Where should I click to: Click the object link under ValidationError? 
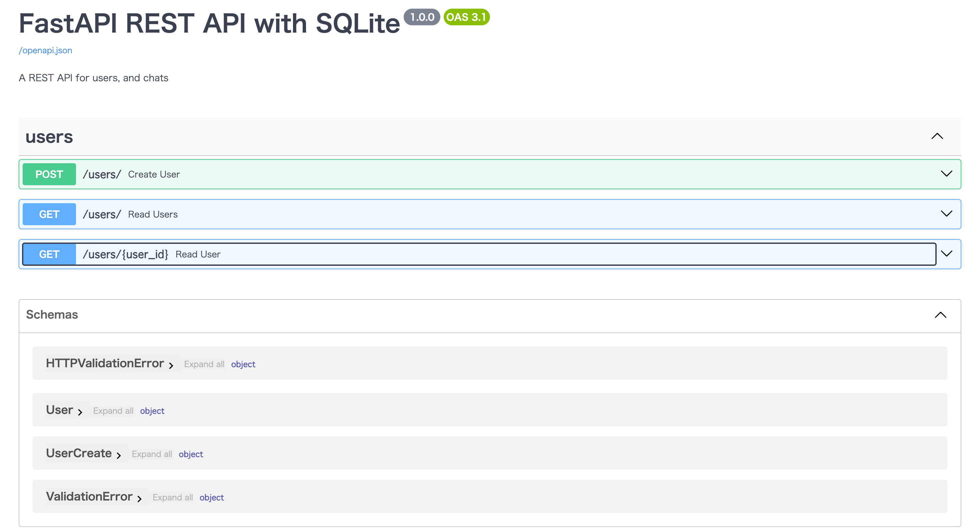[x=212, y=497]
